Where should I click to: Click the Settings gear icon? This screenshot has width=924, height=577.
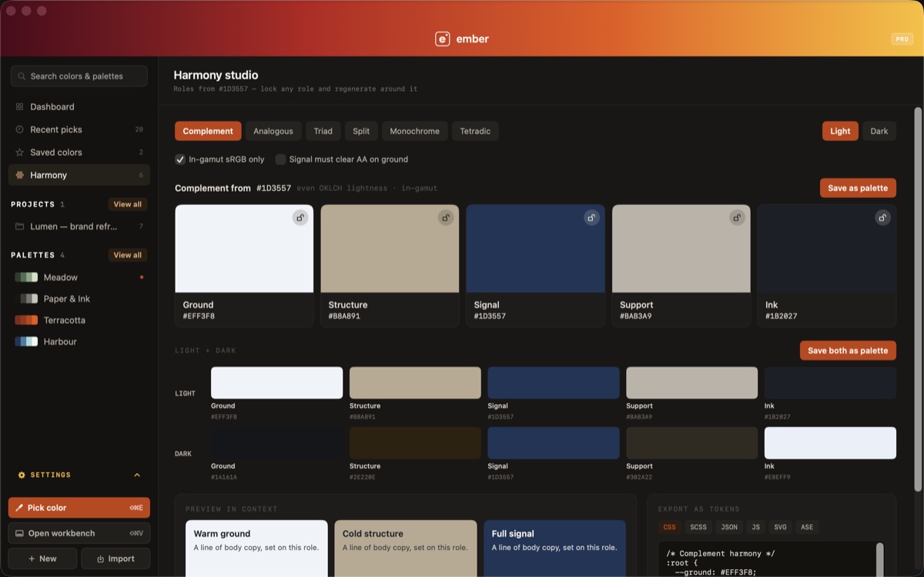tap(22, 475)
